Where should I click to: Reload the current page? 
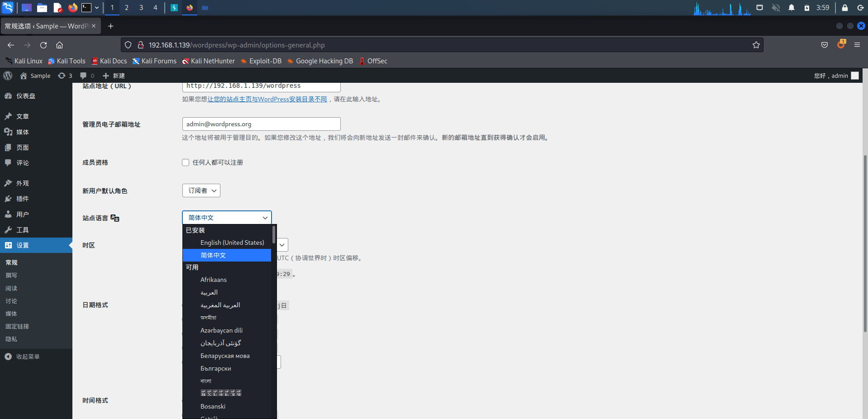click(43, 45)
